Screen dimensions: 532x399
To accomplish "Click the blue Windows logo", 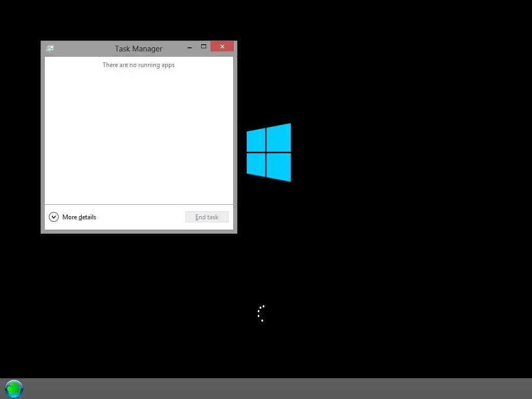I will point(269,152).
